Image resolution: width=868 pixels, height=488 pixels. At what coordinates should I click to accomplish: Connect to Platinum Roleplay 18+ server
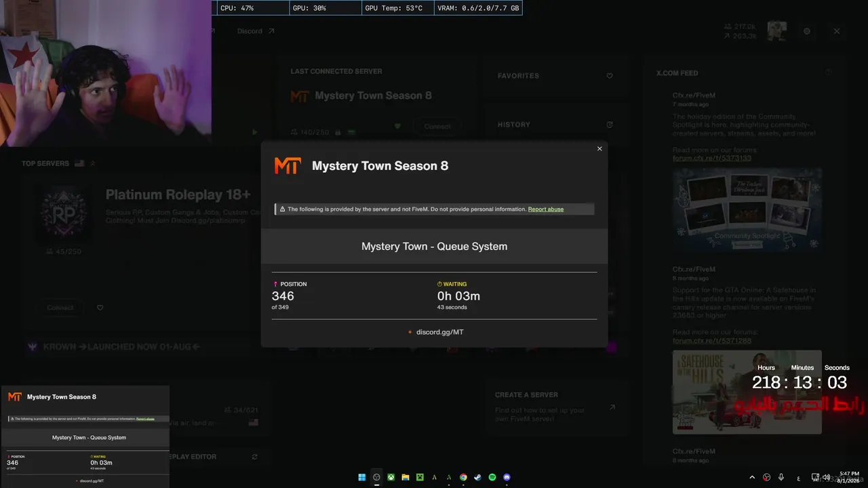(60, 308)
